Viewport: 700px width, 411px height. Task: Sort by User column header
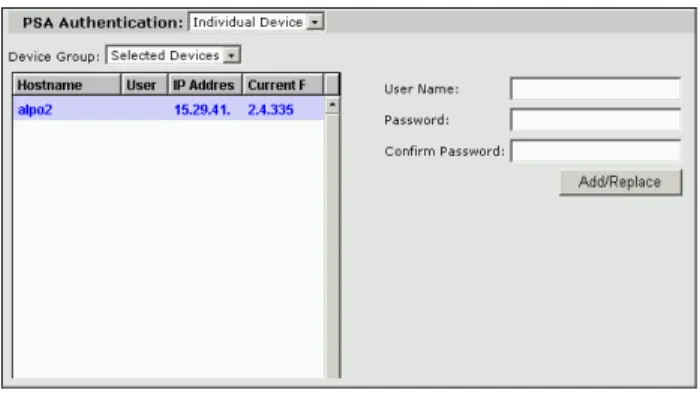[144, 85]
